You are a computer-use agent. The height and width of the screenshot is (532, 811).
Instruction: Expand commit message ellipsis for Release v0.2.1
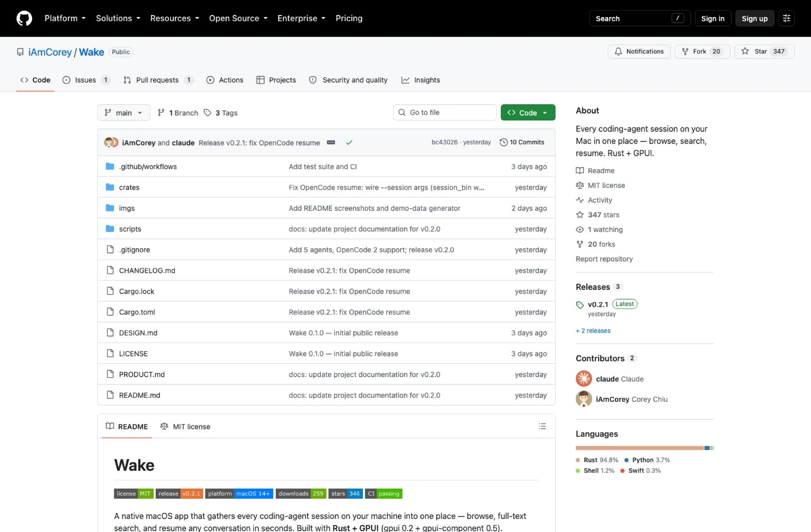331,142
